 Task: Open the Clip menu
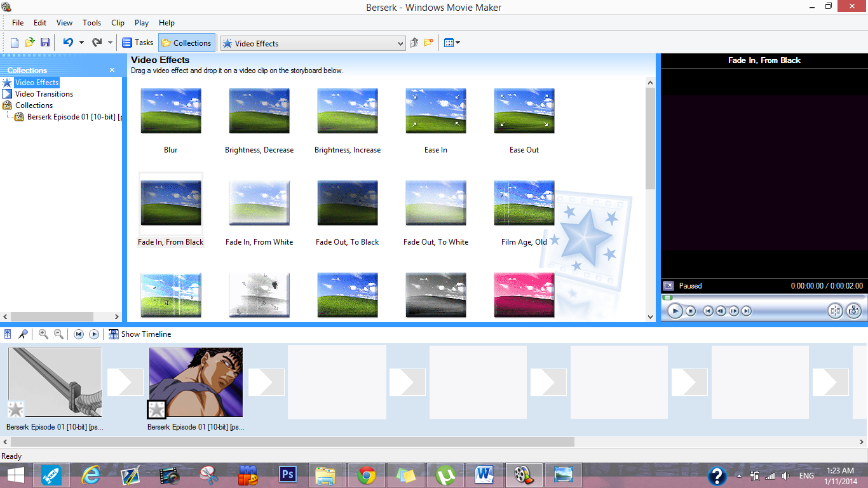click(x=118, y=22)
